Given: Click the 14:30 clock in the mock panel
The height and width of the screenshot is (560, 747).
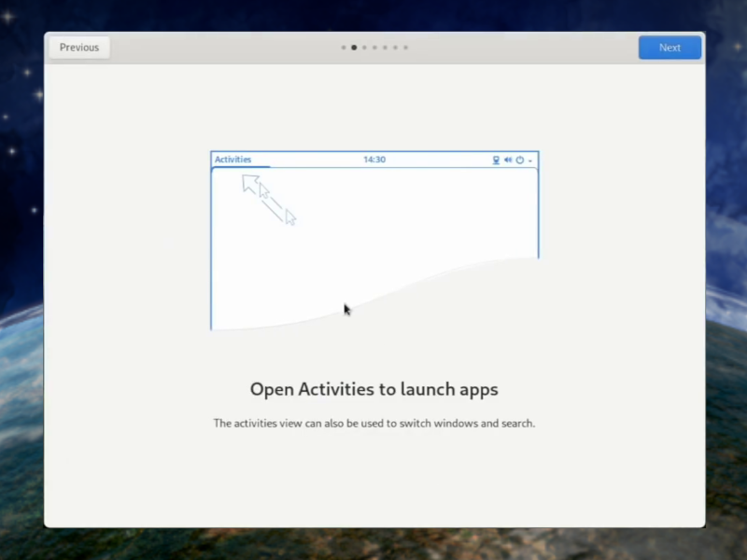Looking at the screenshot, I should tap(374, 159).
